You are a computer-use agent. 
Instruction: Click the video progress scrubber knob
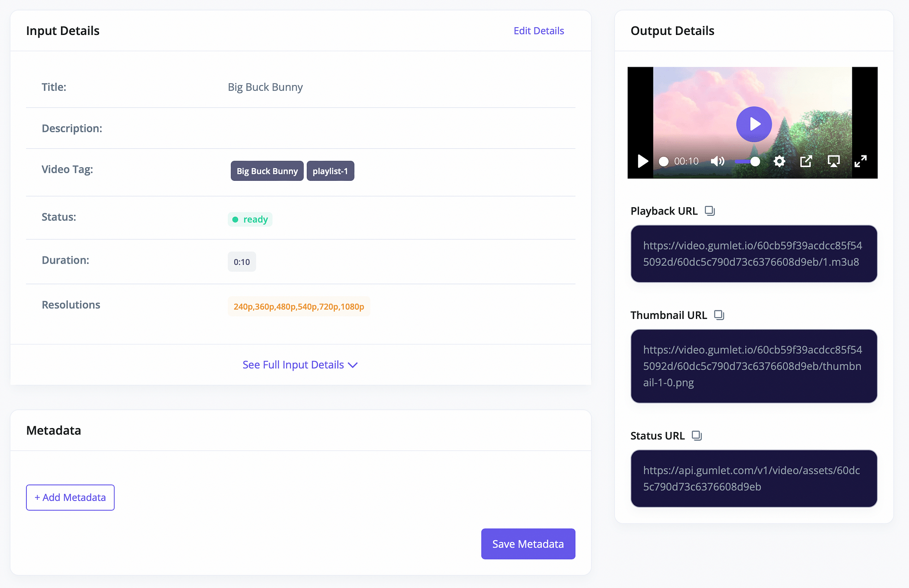click(x=664, y=161)
